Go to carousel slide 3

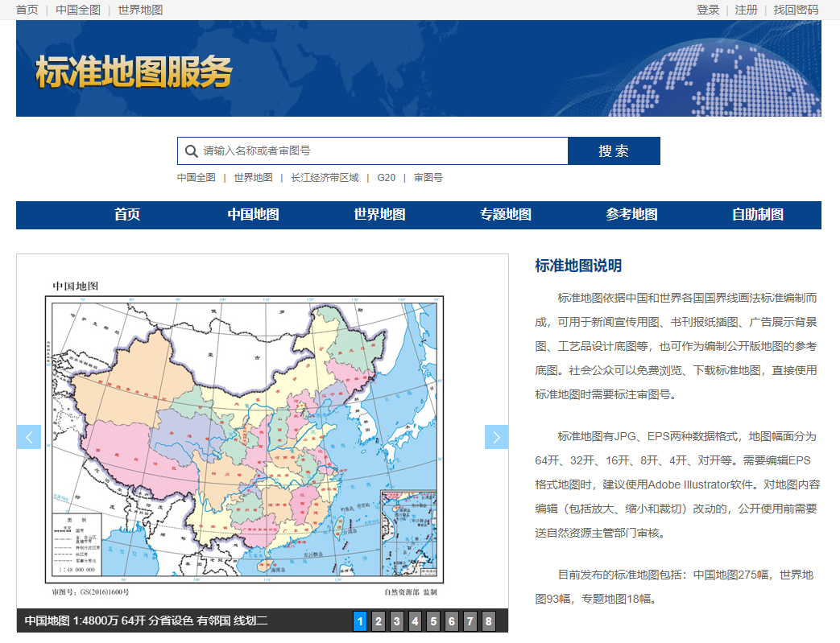tap(396, 621)
